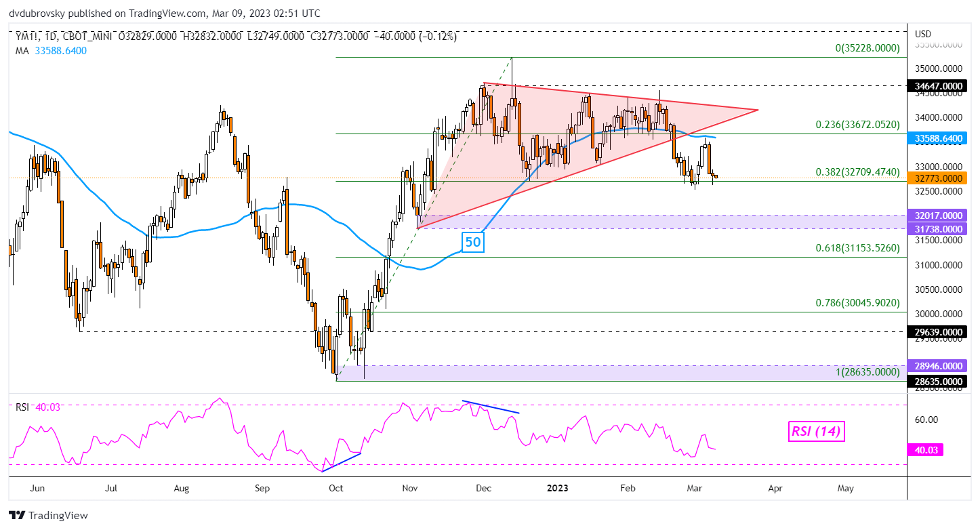Image resolution: width=980 pixels, height=530 pixels.
Task: Click the −40.0000 (−0.12%) change value
Action: (x=416, y=37)
